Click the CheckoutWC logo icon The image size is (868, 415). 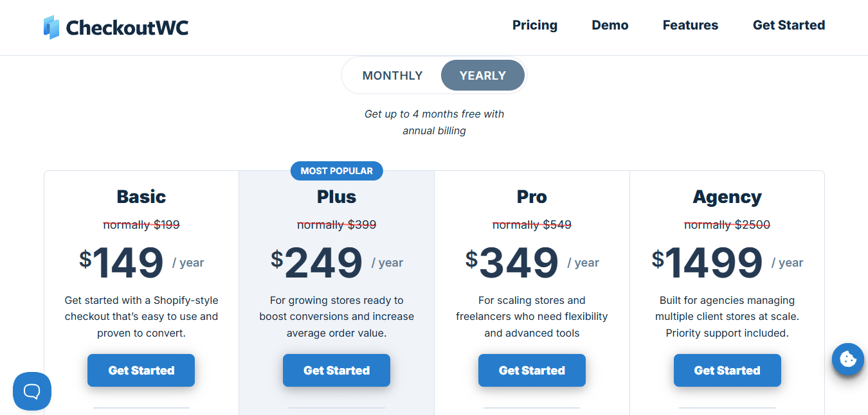pyautogui.click(x=50, y=27)
